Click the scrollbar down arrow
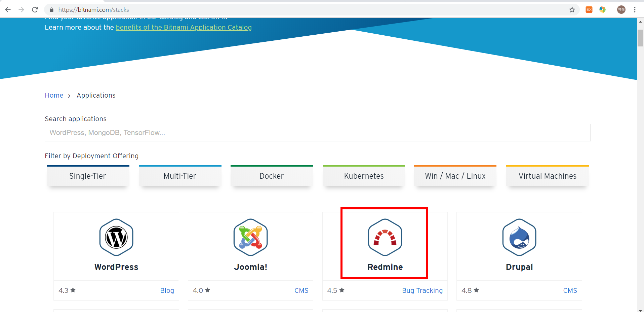The height and width of the screenshot is (312, 644). pyautogui.click(x=640, y=310)
